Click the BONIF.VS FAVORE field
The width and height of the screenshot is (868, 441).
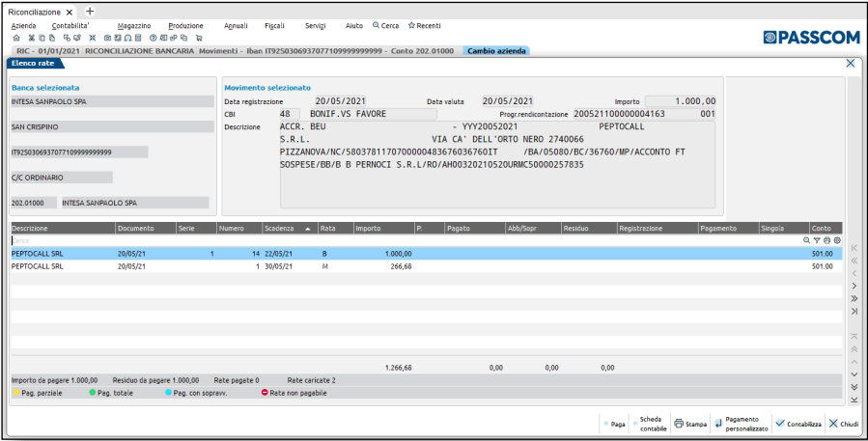click(373, 114)
